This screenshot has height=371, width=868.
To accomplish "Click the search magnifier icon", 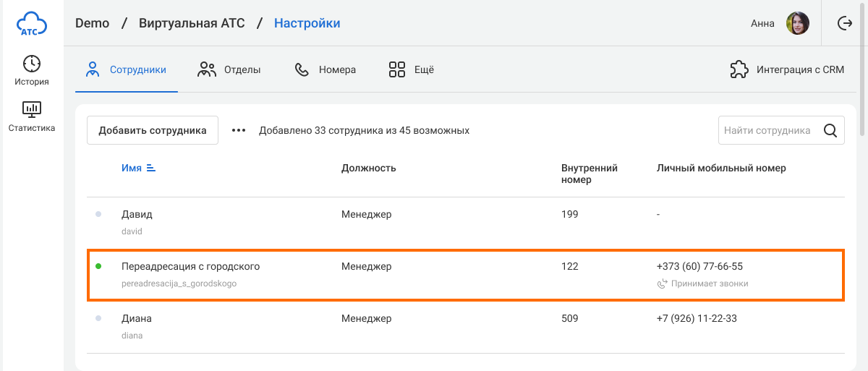I will point(830,131).
